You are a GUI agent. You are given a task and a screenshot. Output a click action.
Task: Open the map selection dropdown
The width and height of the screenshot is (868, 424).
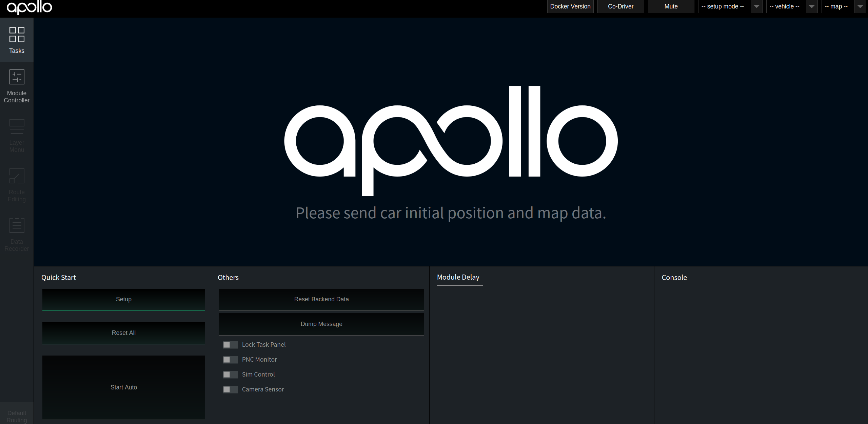tap(843, 6)
